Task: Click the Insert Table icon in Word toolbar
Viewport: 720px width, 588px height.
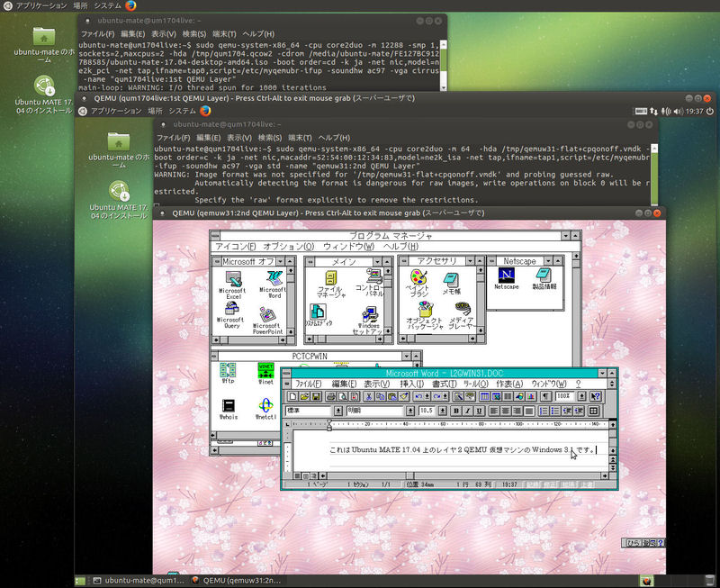Action: (484, 396)
